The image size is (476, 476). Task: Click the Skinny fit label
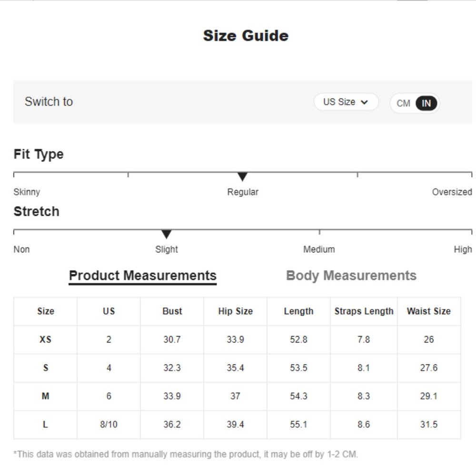[x=27, y=192]
